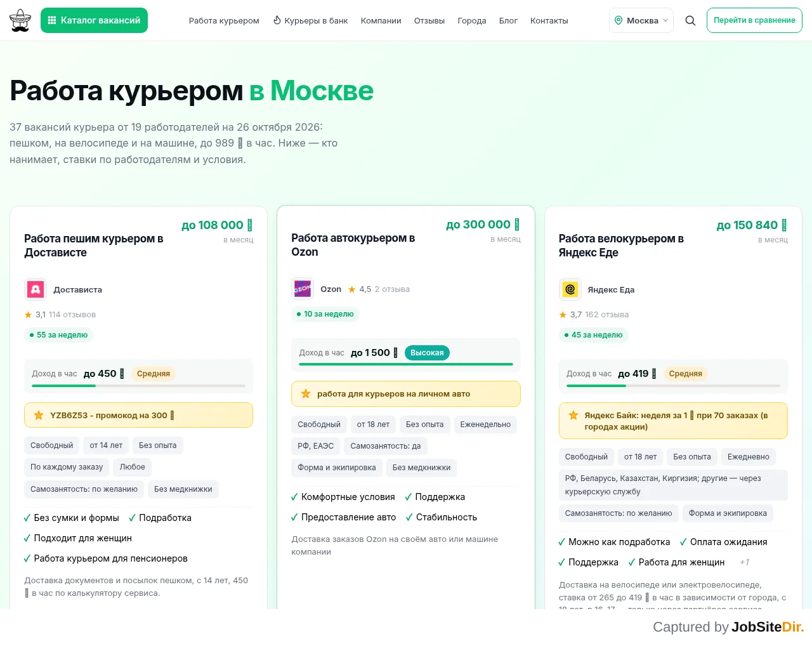Click the 114 отзывов review count
The image size is (812, 646).
[72, 315]
